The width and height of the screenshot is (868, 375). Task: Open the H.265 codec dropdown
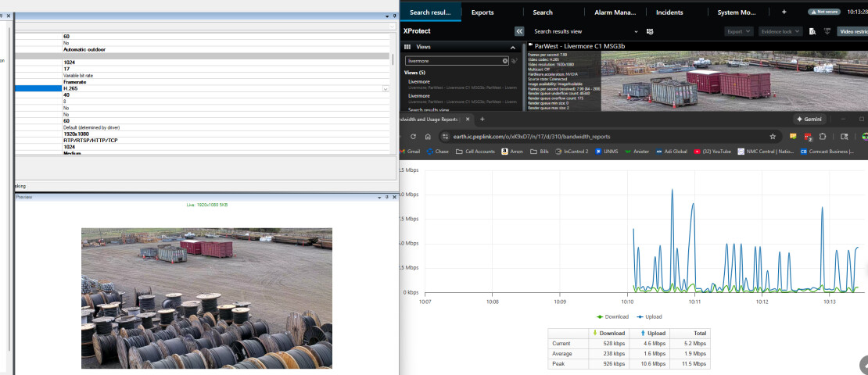[x=385, y=89]
